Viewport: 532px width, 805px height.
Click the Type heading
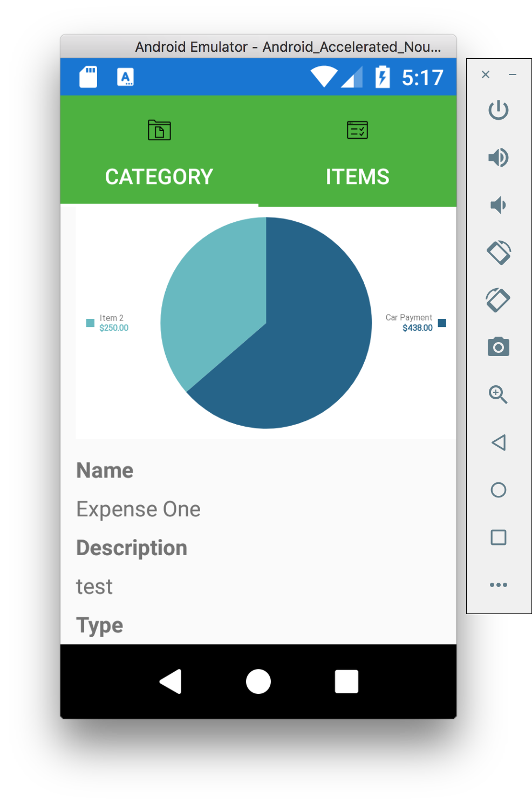[x=100, y=625]
